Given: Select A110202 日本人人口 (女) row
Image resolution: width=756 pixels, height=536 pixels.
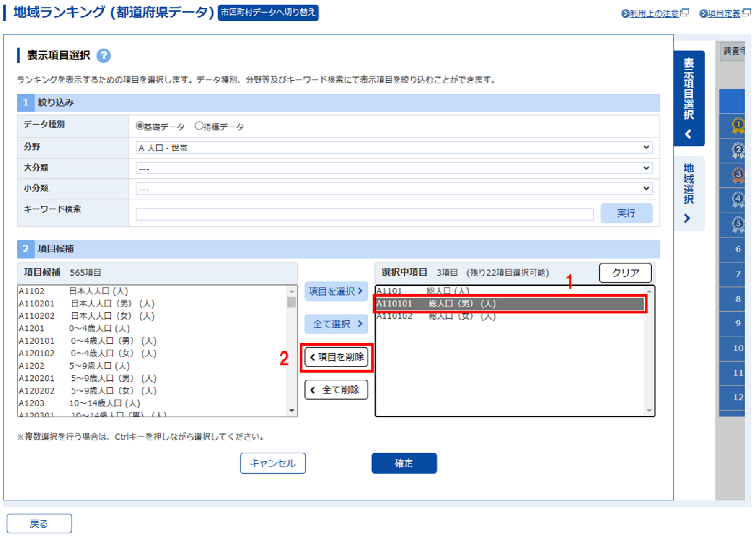Looking at the screenshot, I should point(153,316).
